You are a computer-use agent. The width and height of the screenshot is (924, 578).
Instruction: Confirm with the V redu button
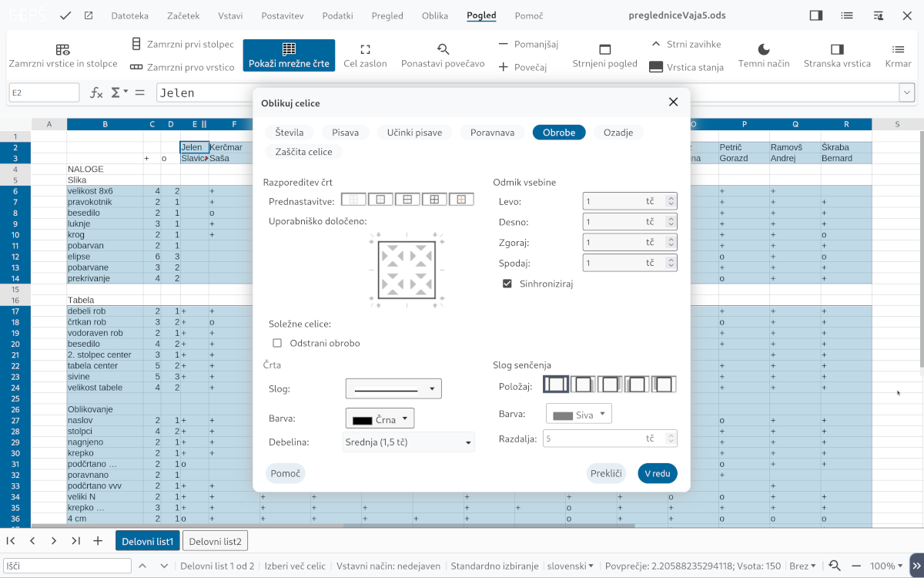[x=658, y=473]
